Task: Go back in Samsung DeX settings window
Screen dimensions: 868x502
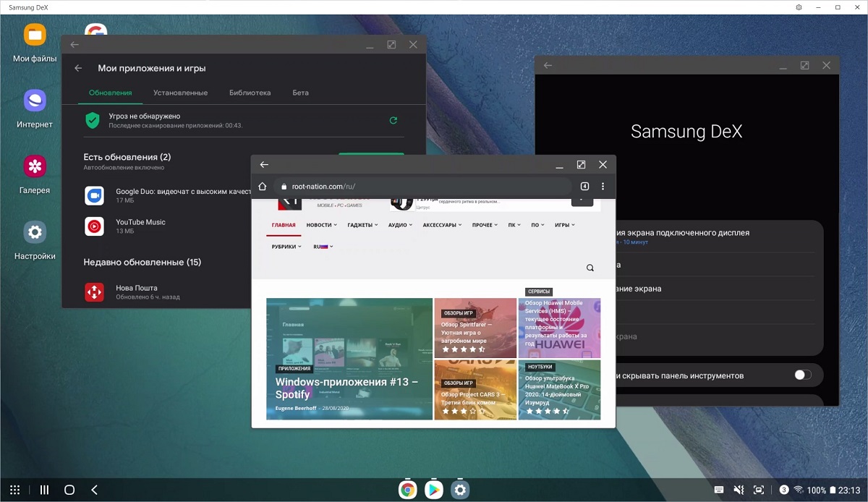Action: coord(548,65)
